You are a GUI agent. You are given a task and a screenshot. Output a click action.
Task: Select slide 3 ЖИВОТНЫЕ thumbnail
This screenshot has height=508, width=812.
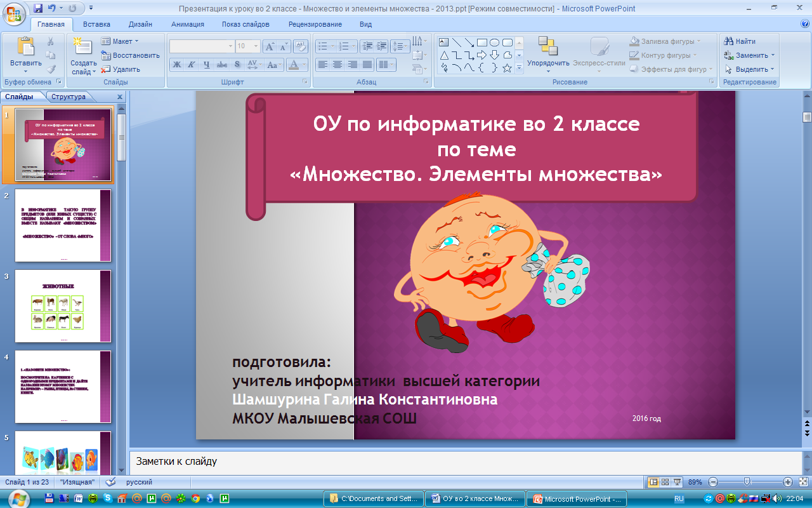tap(63, 306)
